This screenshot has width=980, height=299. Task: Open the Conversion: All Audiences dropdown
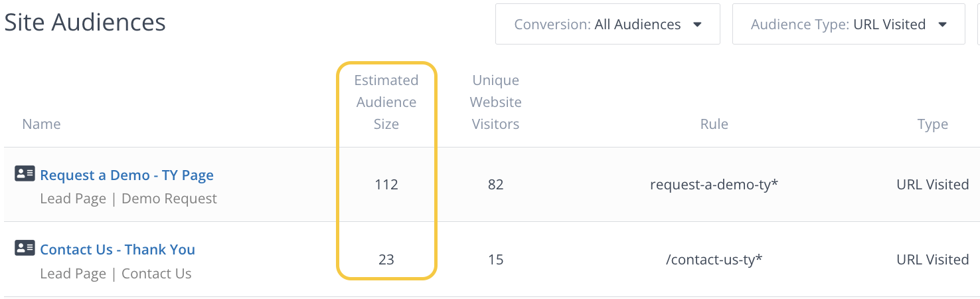point(608,25)
